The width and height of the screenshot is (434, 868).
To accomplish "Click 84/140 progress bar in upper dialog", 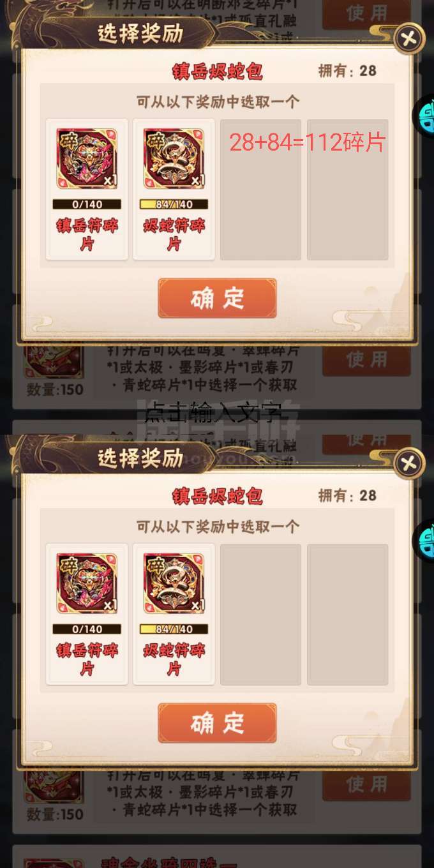I will point(174,204).
